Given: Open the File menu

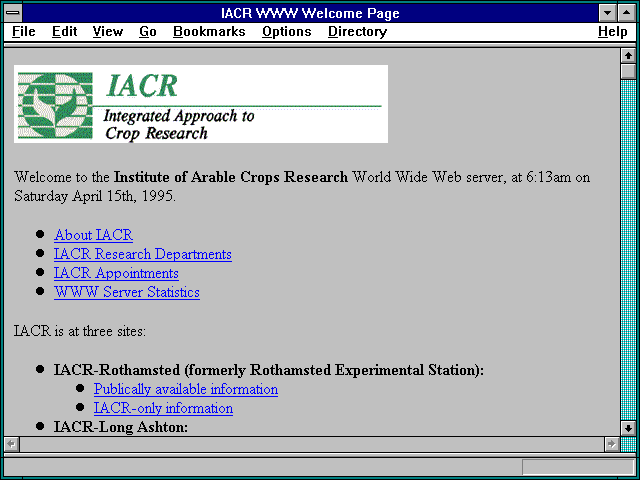Looking at the screenshot, I should pyautogui.click(x=24, y=31).
